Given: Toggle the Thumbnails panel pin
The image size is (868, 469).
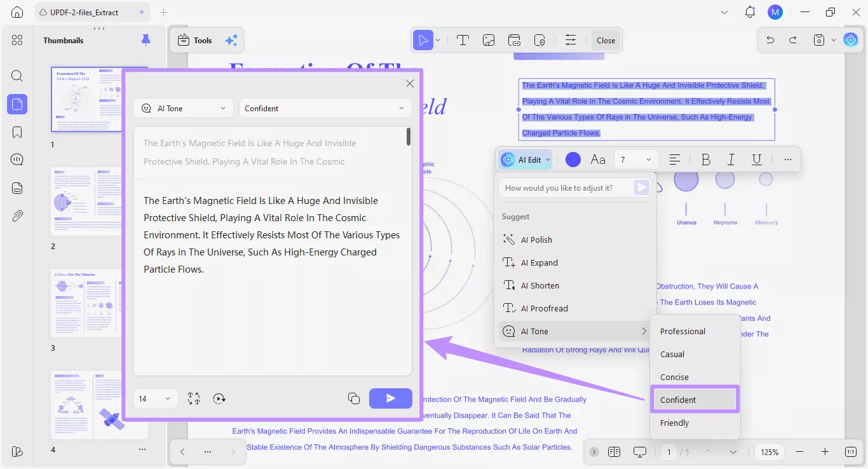Looking at the screenshot, I should tap(146, 40).
